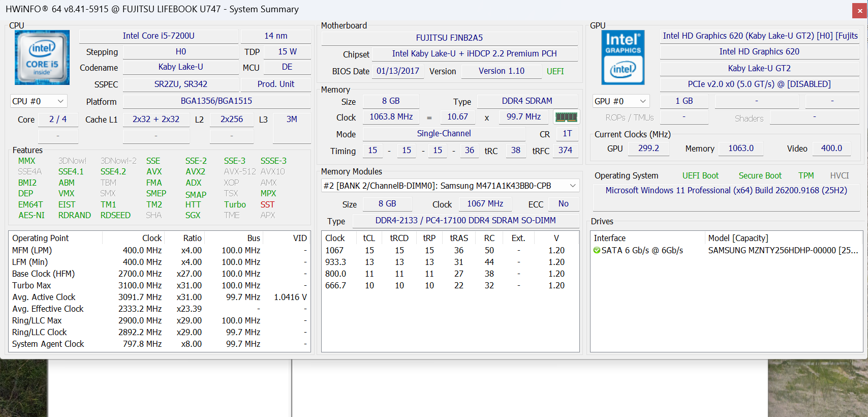Click the module Type DDR4-2133 / PC4-17100 field
The image size is (868, 417).
(466, 220)
